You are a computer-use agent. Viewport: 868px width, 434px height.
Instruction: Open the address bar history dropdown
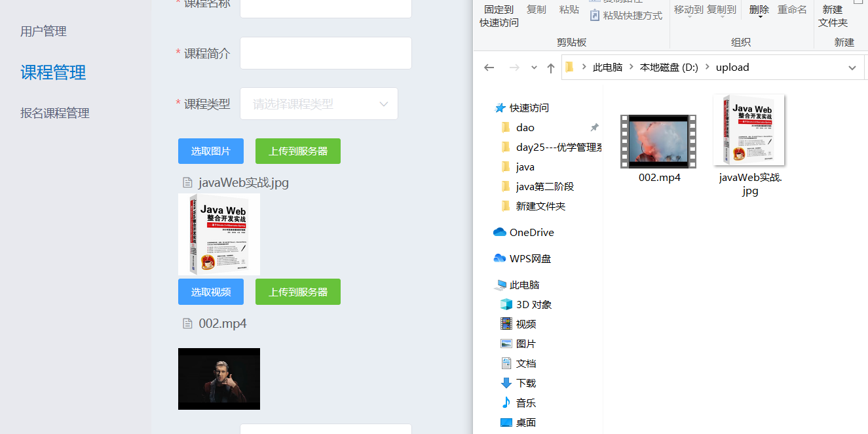coord(852,68)
